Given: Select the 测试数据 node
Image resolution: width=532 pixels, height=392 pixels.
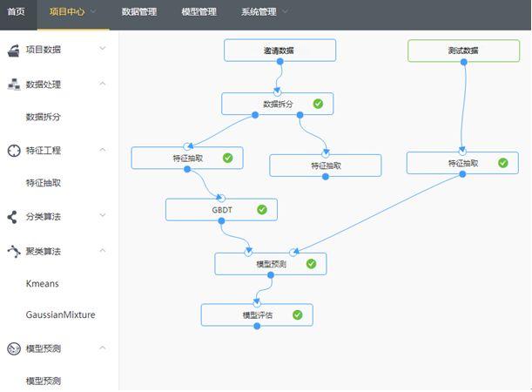Looking at the screenshot, I should [x=463, y=51].
